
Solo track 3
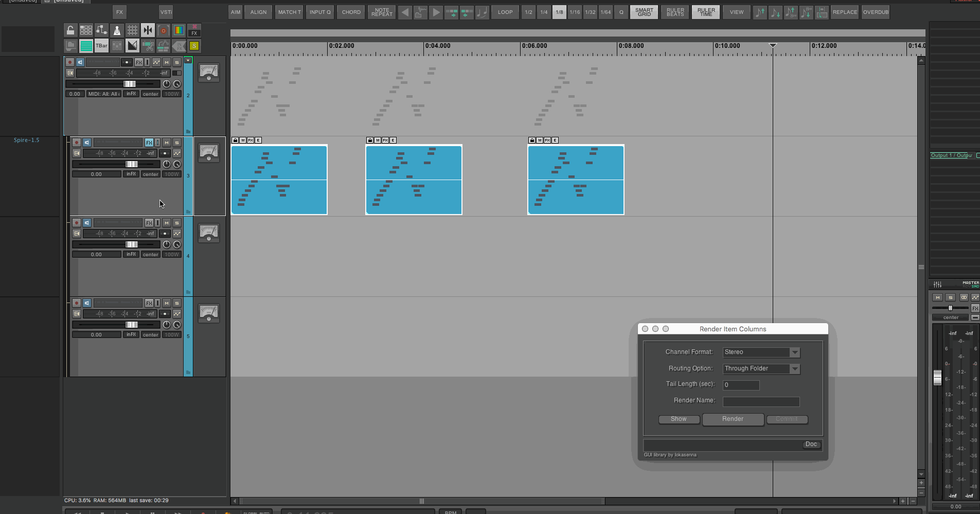click(x=177, y=143)
